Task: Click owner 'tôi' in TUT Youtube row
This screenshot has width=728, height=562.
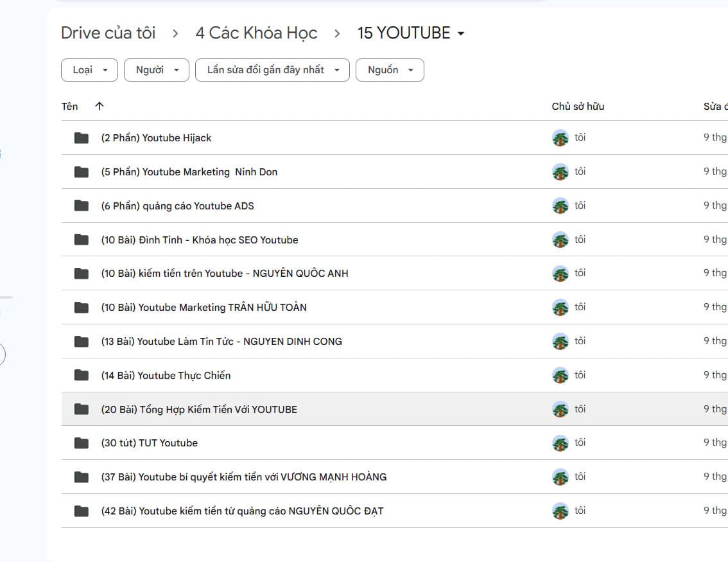Action: [580, 443]
